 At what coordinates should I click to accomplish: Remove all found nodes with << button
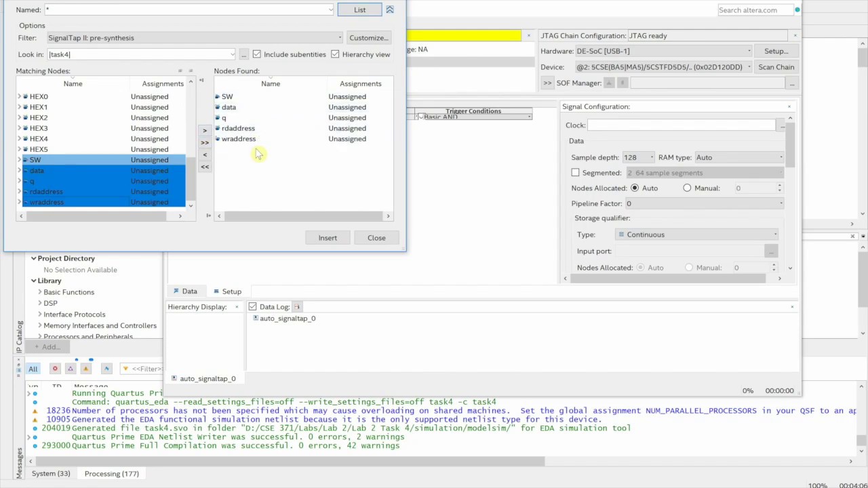(205, 167)
